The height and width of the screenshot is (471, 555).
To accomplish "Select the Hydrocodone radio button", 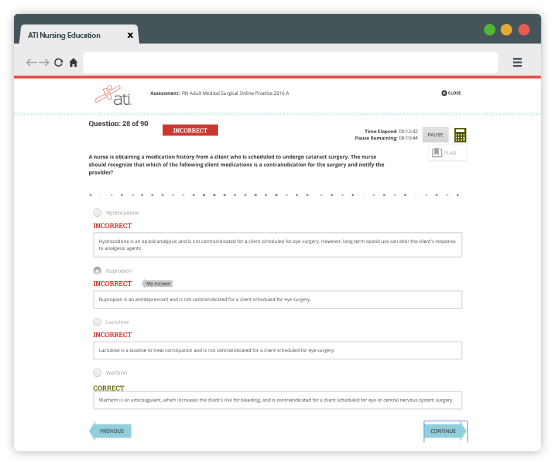I will pyautogui.click(x=97, y=213).
